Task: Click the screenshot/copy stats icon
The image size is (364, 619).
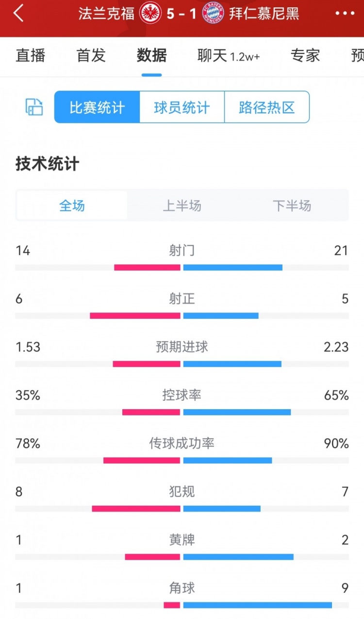Action: coord(33,107)
